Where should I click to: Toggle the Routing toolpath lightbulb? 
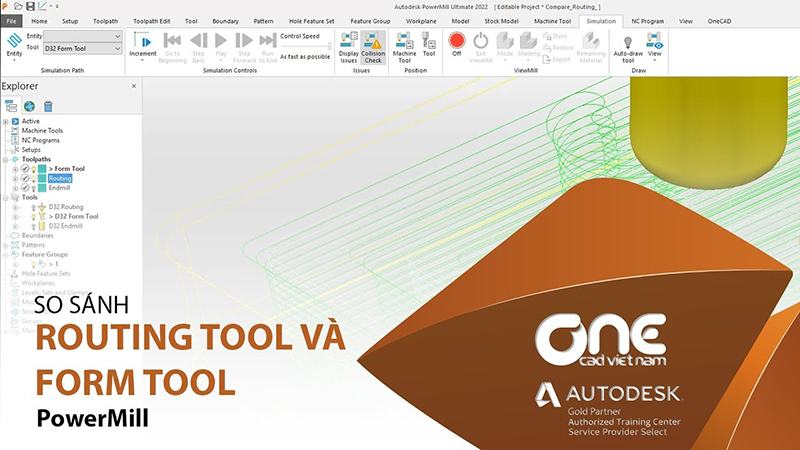pos(34,179)
